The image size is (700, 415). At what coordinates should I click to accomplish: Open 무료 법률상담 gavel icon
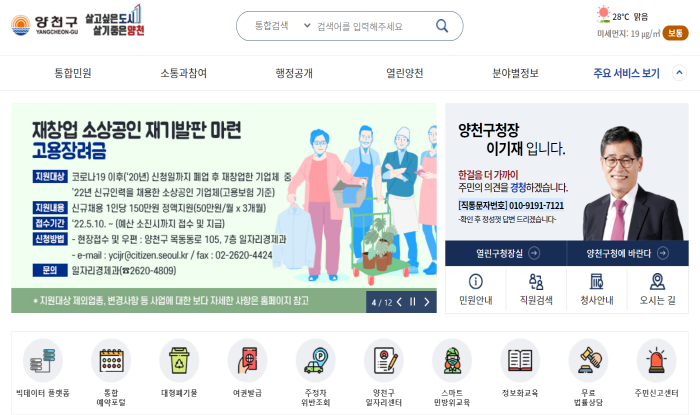point(588,360)
